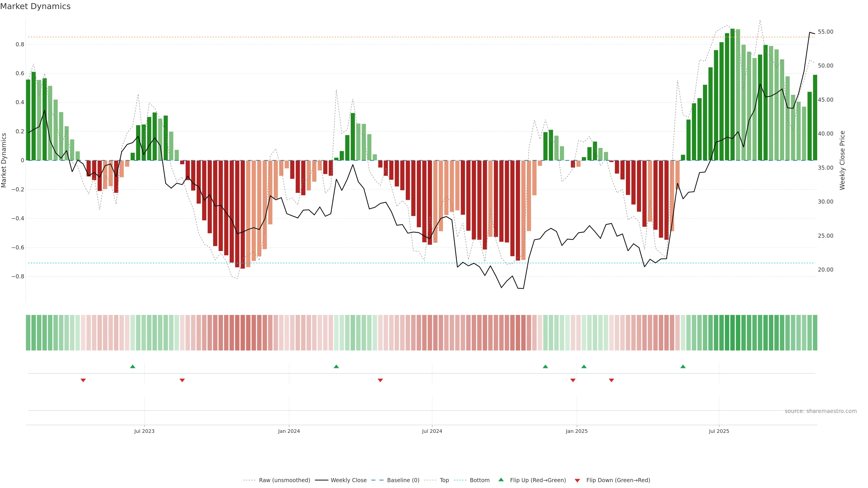Click the source: sharemaestro.com text
The image size is (868, 488).
[x=821, y=411]
